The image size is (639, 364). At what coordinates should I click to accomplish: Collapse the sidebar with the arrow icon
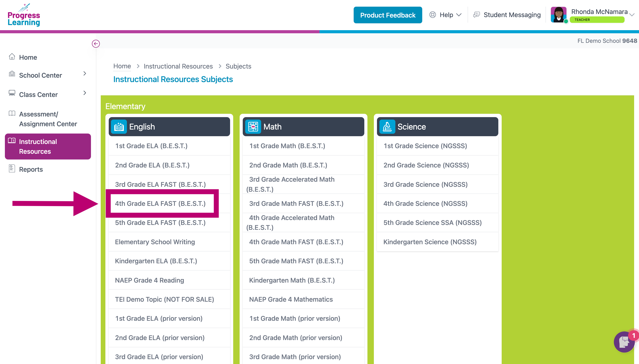[x=96, y=44]
